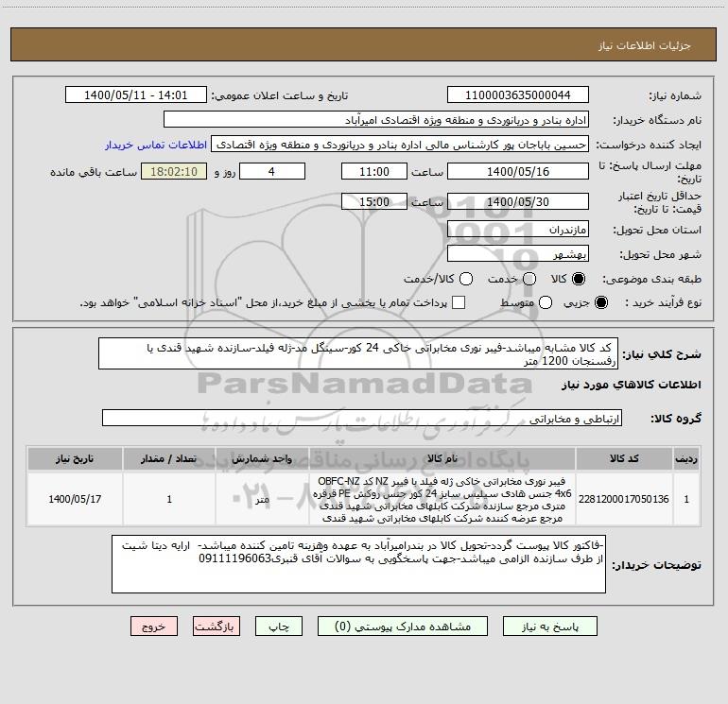Click the deadline time field 11:00
Viewport: 728px width, 704px height.
tap(374, 171)
